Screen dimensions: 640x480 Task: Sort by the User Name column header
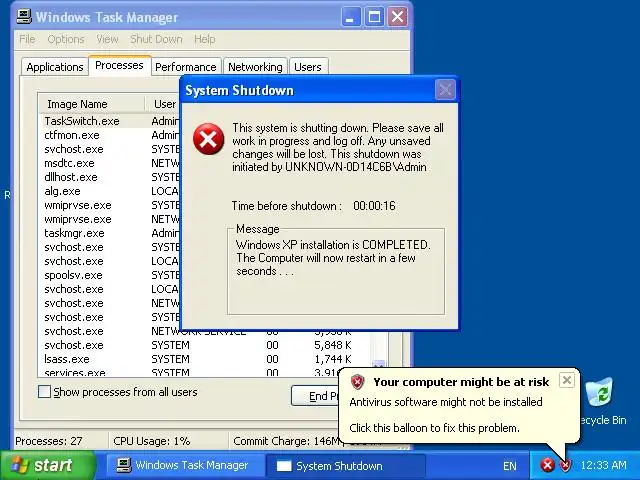coord(163,104)
